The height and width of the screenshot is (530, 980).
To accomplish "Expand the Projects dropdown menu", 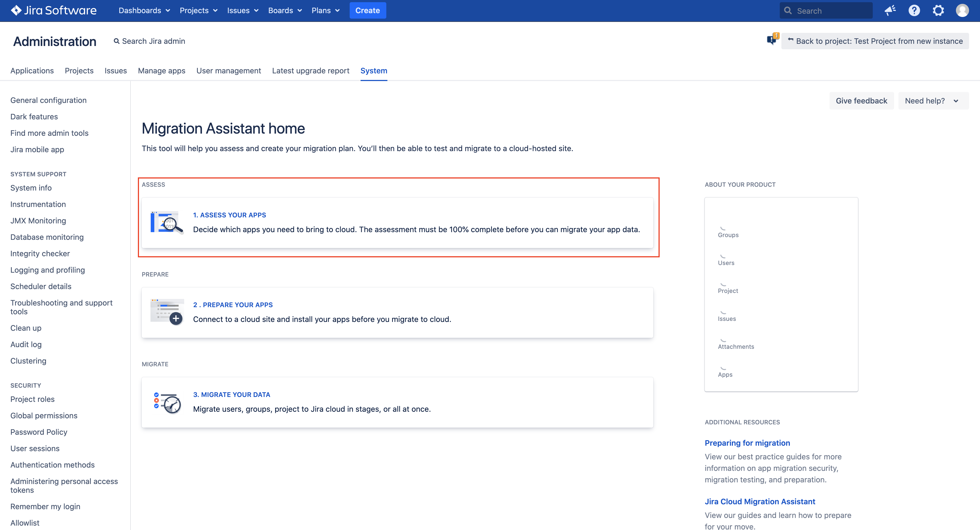I will 198,10.
